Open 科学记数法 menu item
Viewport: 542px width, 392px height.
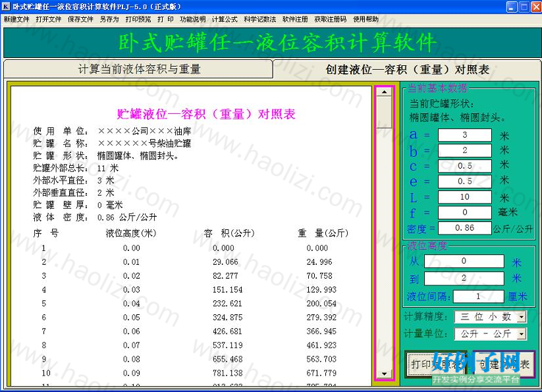pos(260,19)
